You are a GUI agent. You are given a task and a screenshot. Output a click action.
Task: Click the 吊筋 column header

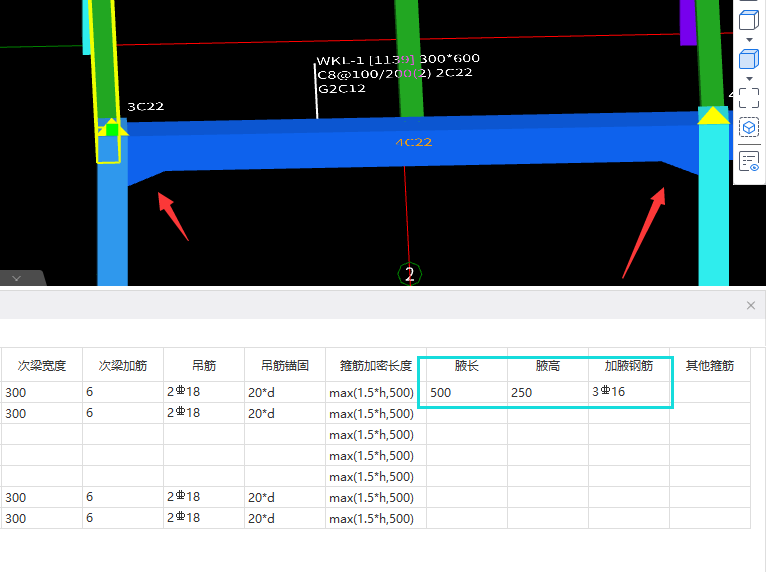click(x=204, y=365)
